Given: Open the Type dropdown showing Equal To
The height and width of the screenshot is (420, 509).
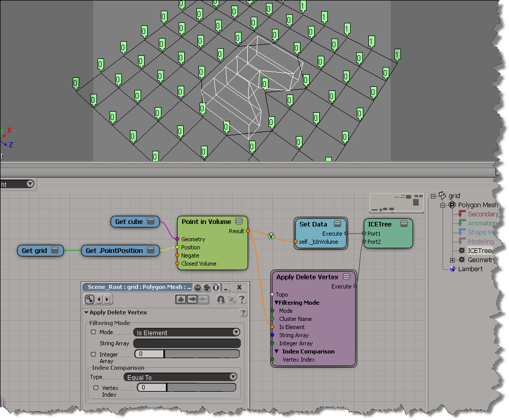Looking at the screenshot, I should coord(180,377).
